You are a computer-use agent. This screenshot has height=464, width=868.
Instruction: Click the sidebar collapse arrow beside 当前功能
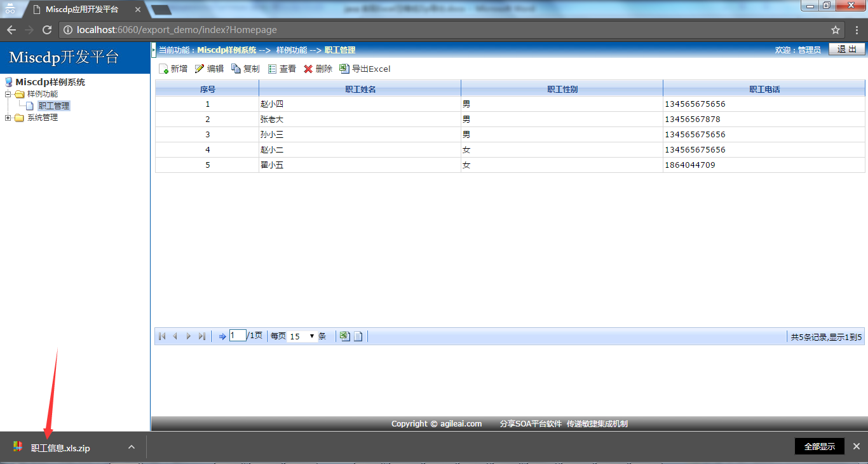[154, 50]
